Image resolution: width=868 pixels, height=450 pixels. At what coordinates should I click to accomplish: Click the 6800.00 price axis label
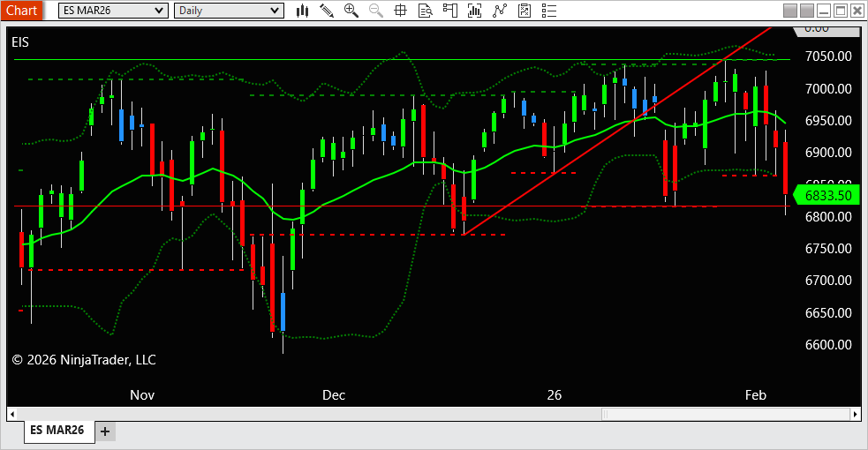click(828, 217)
